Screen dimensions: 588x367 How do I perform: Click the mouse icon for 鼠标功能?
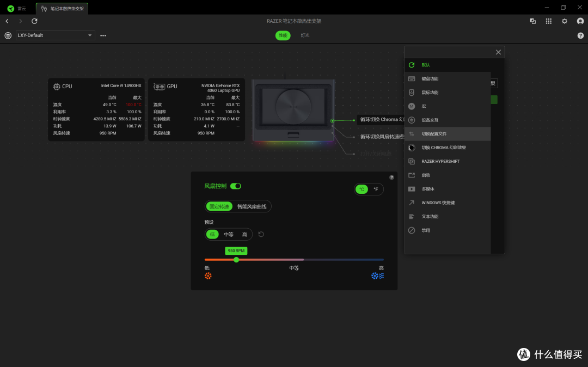tap(412, 93)
